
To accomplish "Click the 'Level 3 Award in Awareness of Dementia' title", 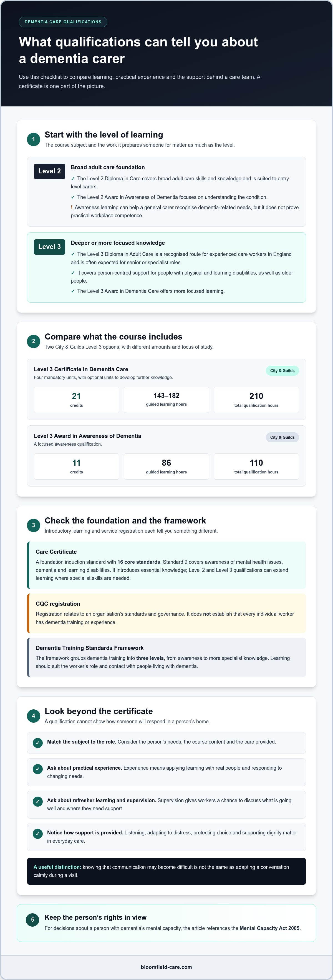I will 87,436.
